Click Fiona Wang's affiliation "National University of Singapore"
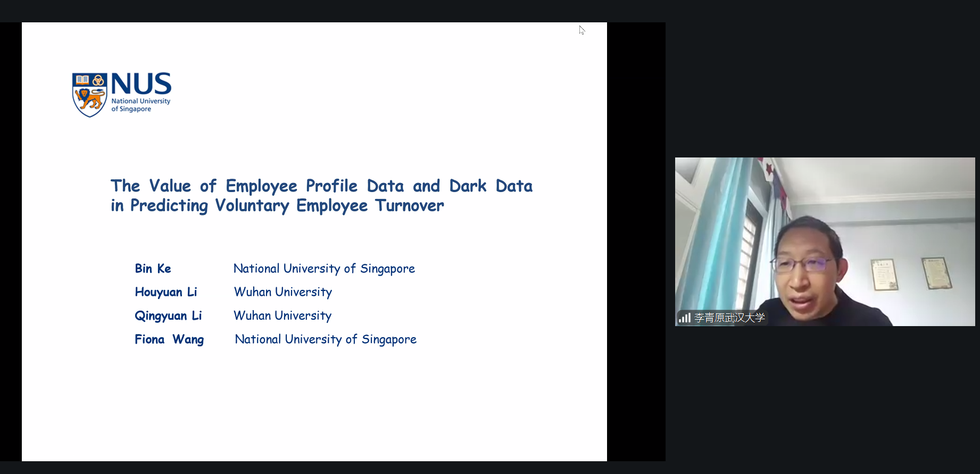Image resolution: width=980 pixels, height=474 pixels. tap(326, 339)
